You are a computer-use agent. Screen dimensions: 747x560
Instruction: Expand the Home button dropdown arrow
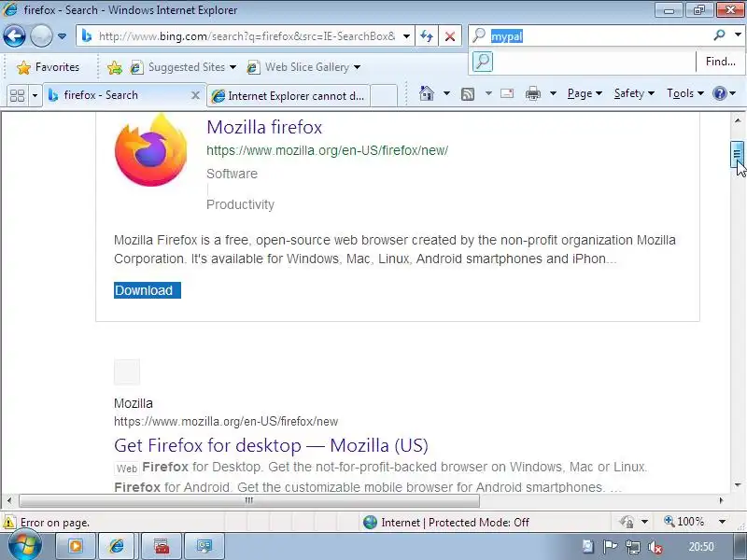click(446, 93)
